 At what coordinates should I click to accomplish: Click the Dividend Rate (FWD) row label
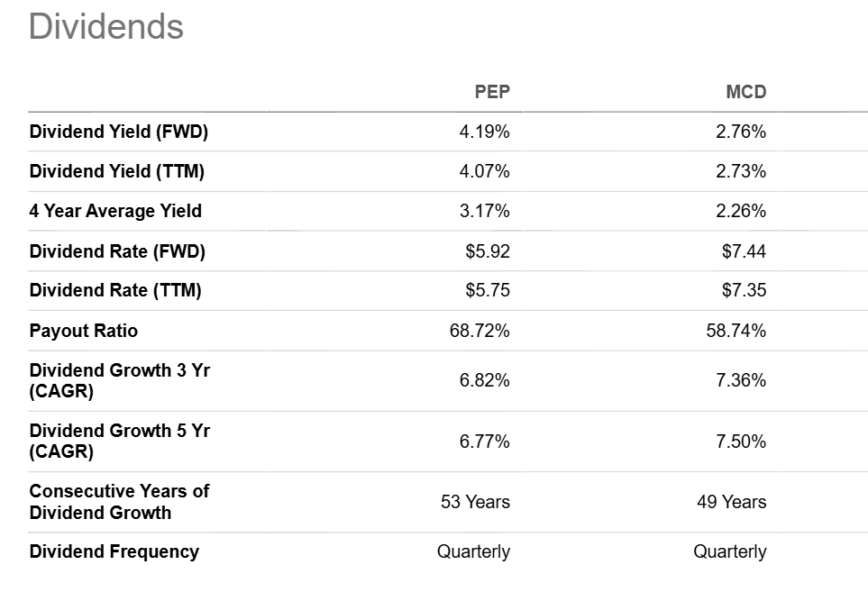click(x=117, y=251)
